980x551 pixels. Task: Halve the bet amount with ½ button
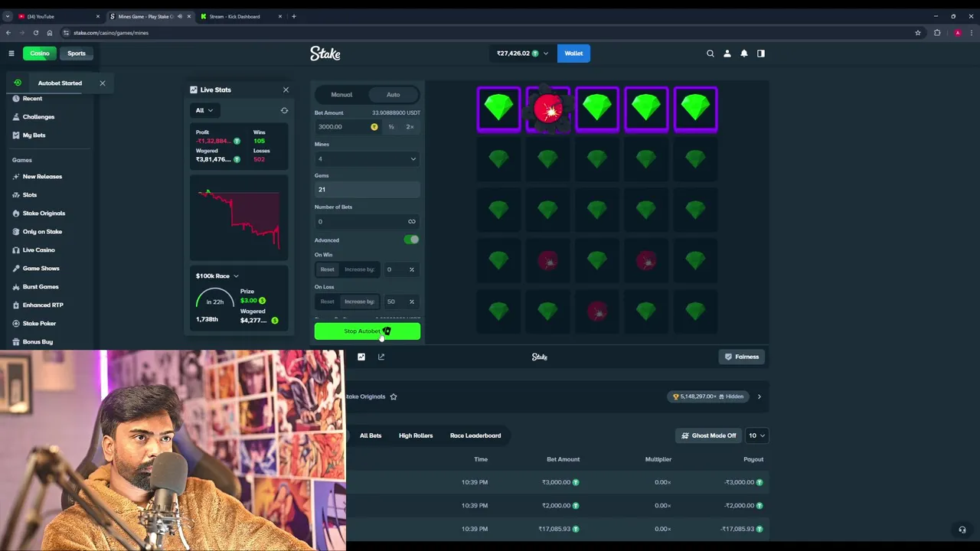pos(391,127)
